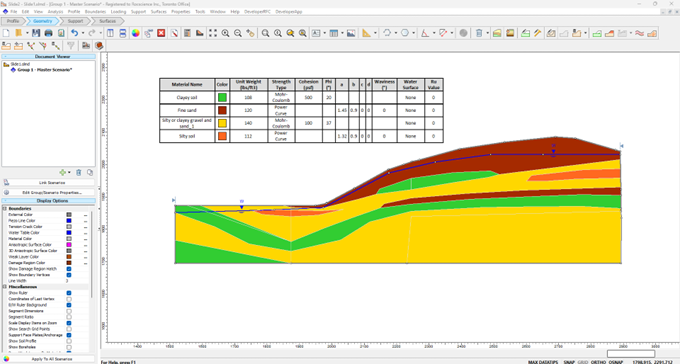This screenshot has height=364, width=680.
Task: Duplicate scenario with the copy icon
Action: (x=90, y=172)
